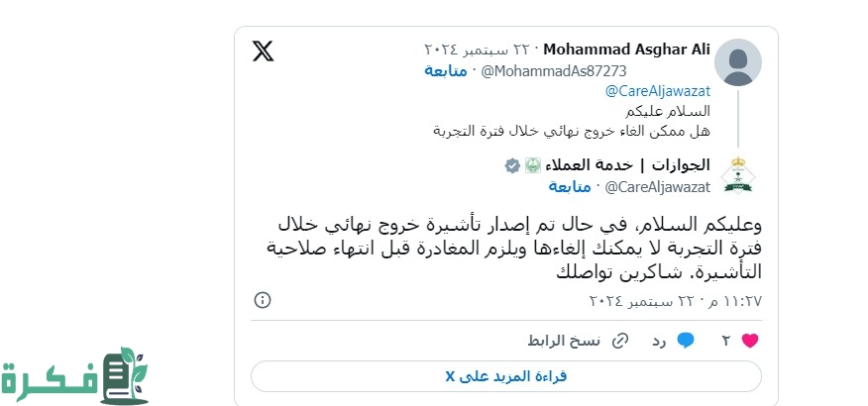Follow Mohammad Asghar Ali via متابعة
This screenshot has width=868, height=406.
[447, 70]
